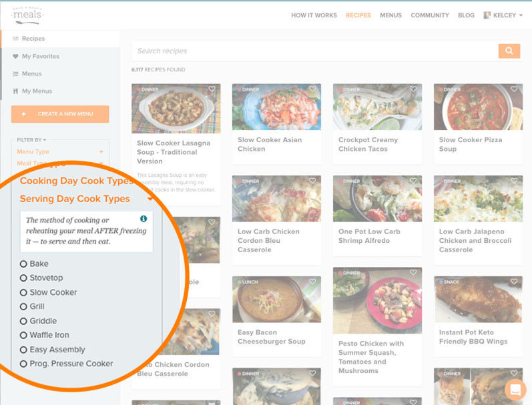Favorite One Pot Low Carb Shrimp Alfredo heart

(413, 181)
